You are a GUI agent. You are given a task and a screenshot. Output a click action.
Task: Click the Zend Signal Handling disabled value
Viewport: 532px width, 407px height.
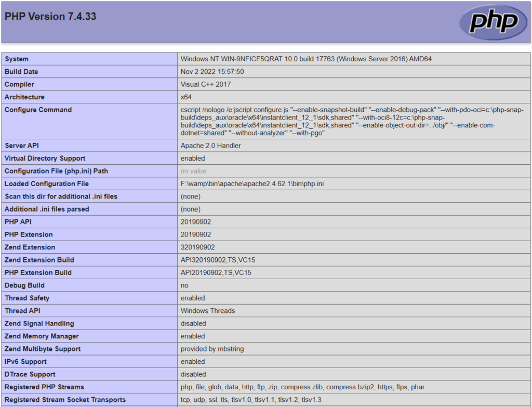pos(193,323)
